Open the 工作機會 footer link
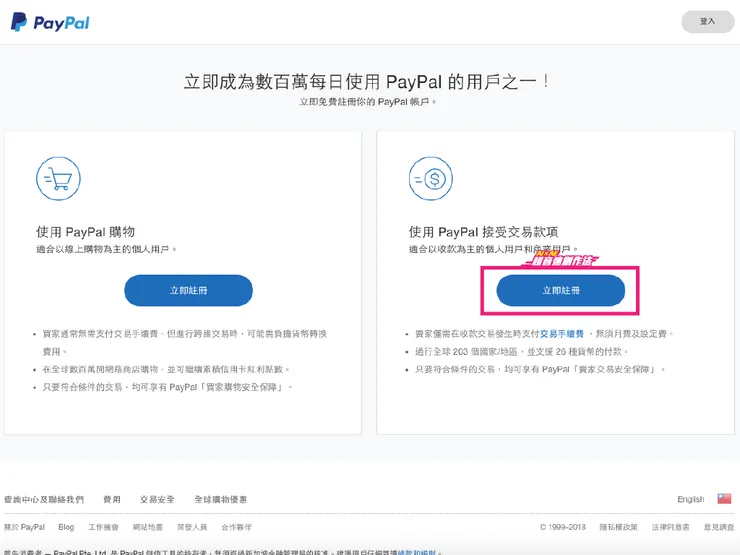 103,527
